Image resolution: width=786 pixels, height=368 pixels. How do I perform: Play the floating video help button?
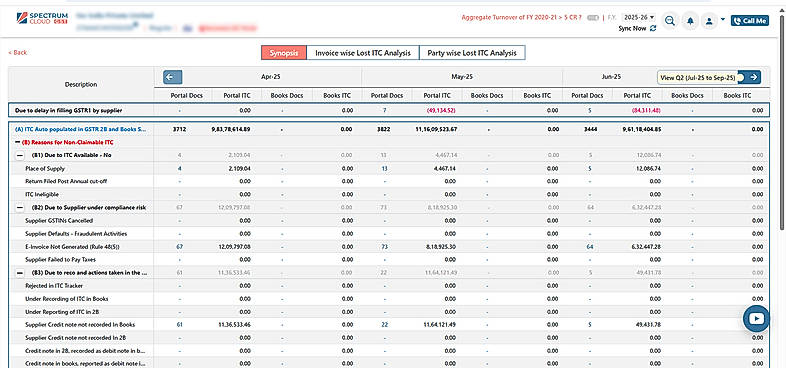click(x=756, y=318)
